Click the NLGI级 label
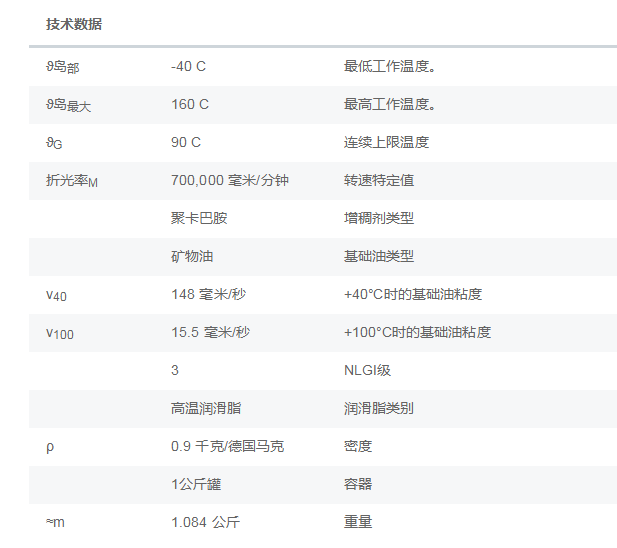The image size is (617, 548). point(367,371)
